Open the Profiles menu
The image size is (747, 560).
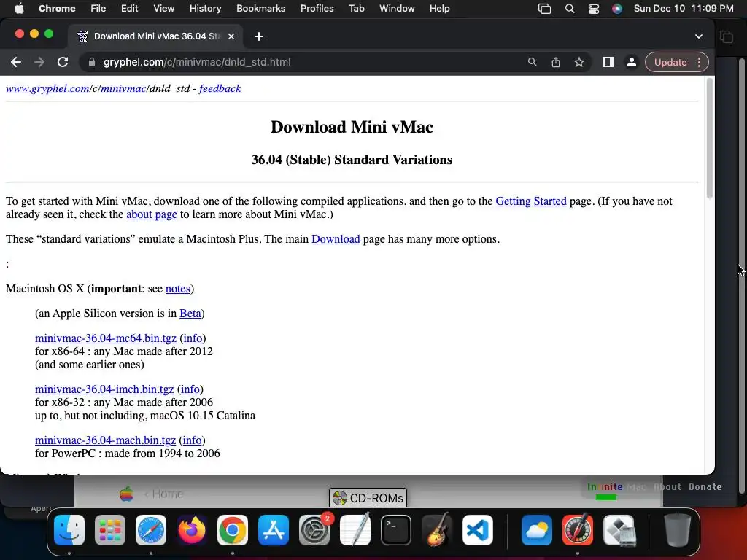tap(317, 8)
